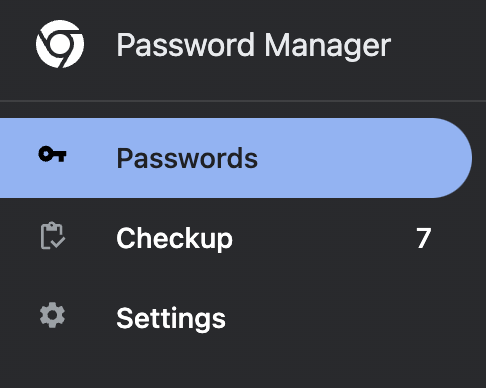Select the key icon beside Passwords

[x=53, y=154]
